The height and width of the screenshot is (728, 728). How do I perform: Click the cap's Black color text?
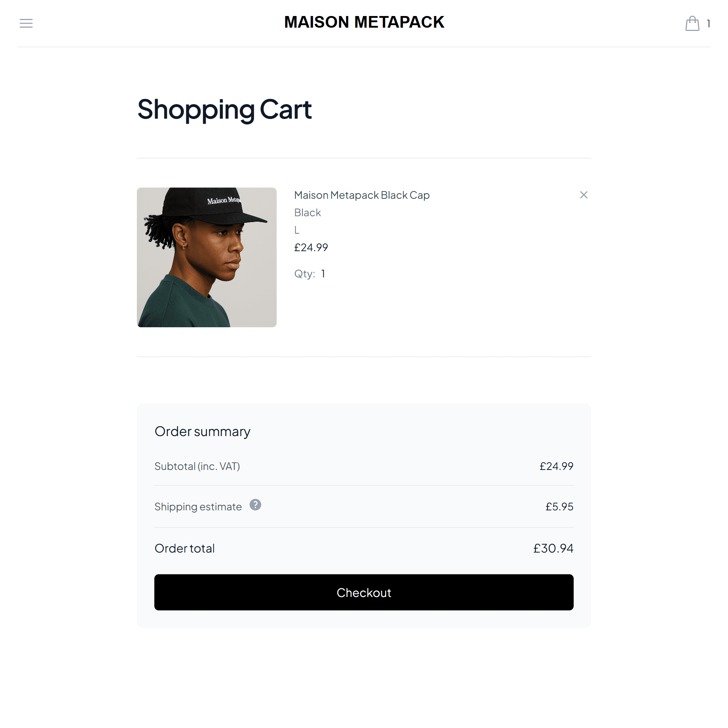tap(308, 213)
